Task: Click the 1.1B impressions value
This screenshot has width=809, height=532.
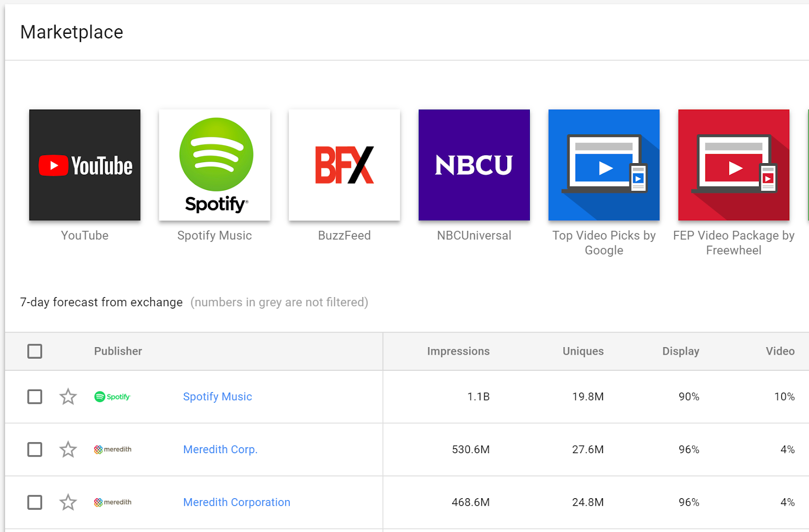Action: [478, 397]
